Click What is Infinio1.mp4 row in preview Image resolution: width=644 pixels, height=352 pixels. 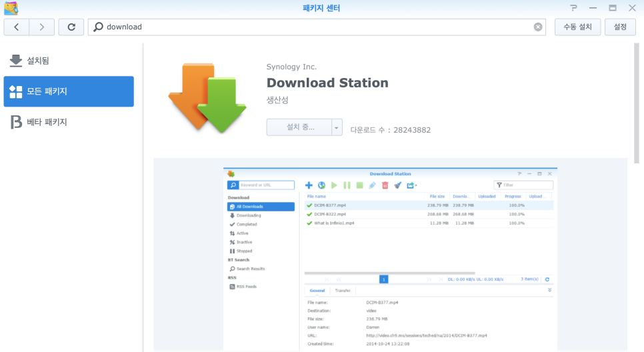pyautogui.click(x=429, y=223)
